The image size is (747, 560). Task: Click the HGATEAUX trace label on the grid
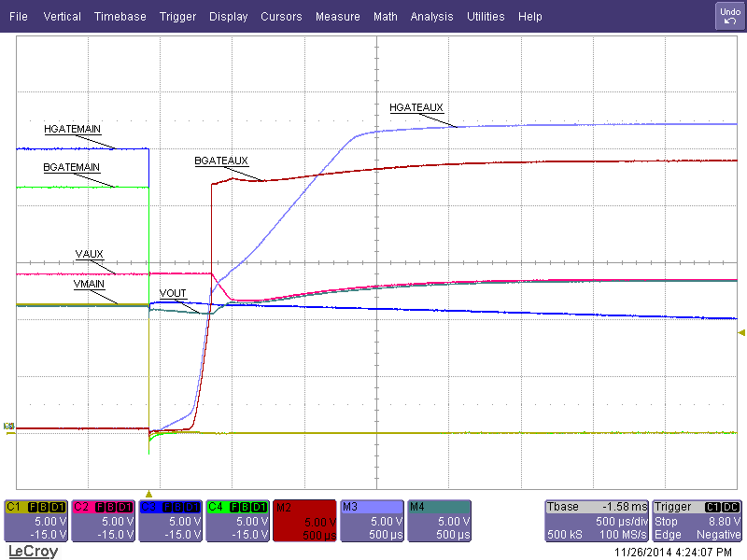[x=416, y=107]
